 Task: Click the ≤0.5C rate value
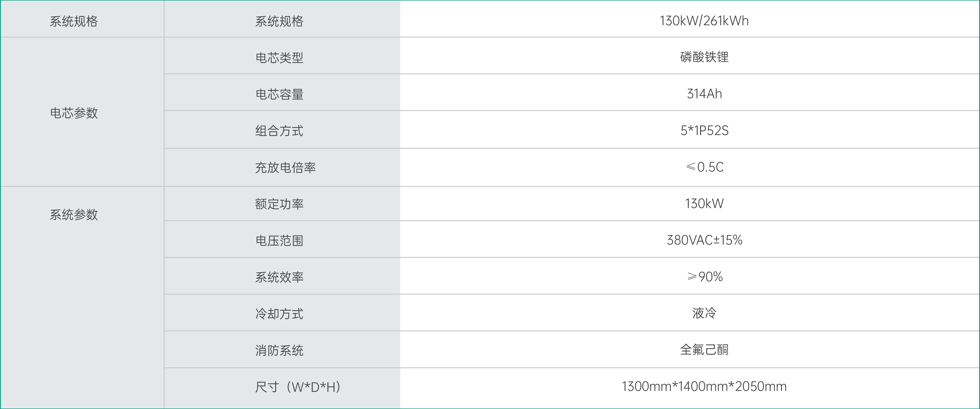click(x=704, y=167)
